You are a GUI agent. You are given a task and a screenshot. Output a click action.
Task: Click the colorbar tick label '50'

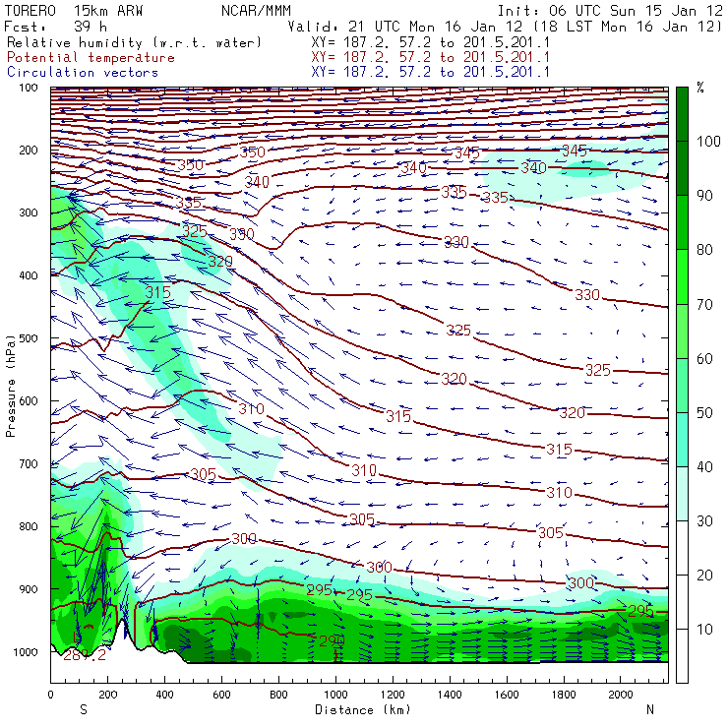704,413
